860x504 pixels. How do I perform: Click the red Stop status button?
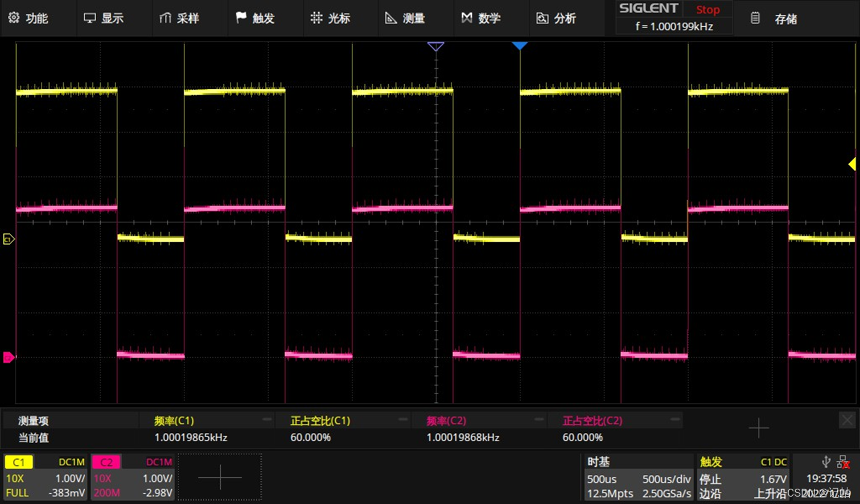pyautogui.click(x=707, y=10)
